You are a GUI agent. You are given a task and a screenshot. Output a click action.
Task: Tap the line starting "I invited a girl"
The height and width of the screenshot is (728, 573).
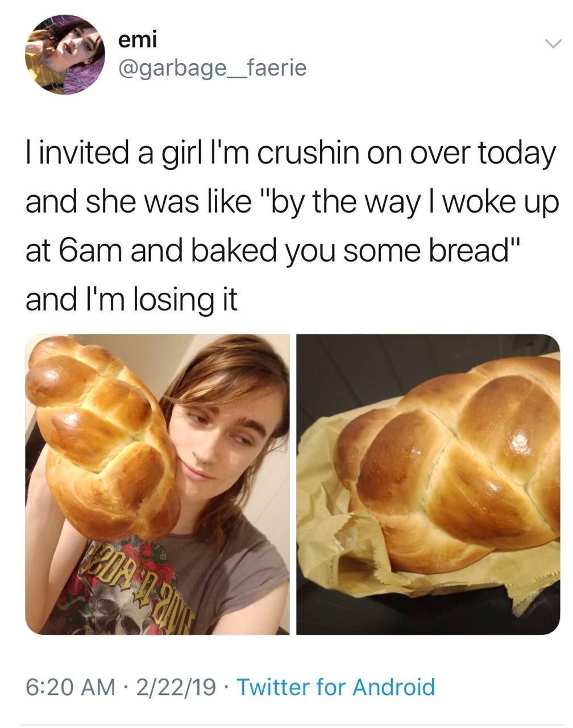pos(290,154)
